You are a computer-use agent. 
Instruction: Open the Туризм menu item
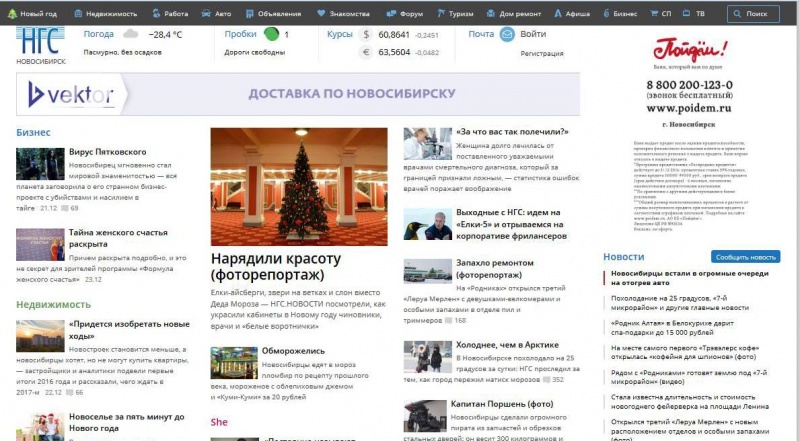[462, 14]
